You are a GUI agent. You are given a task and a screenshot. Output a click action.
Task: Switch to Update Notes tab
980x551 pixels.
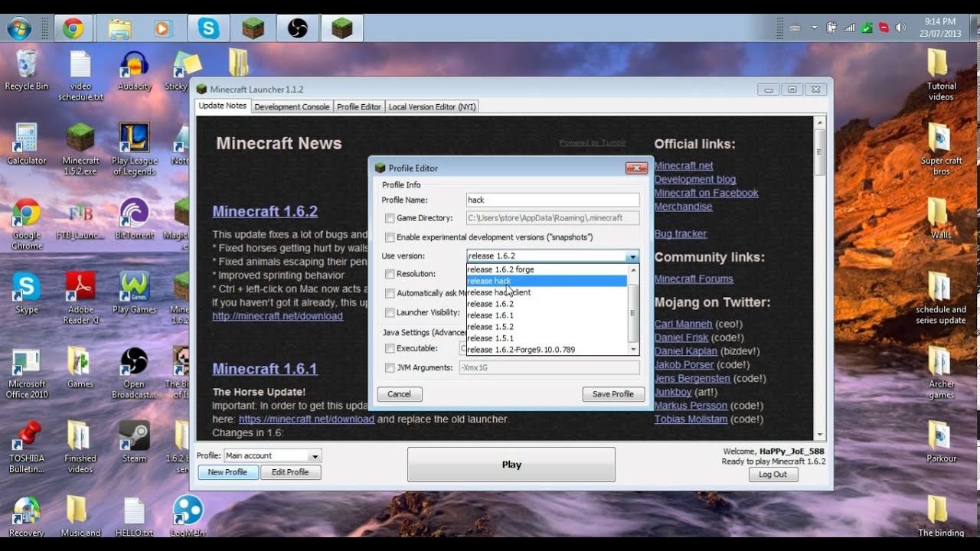coord(223,106)
